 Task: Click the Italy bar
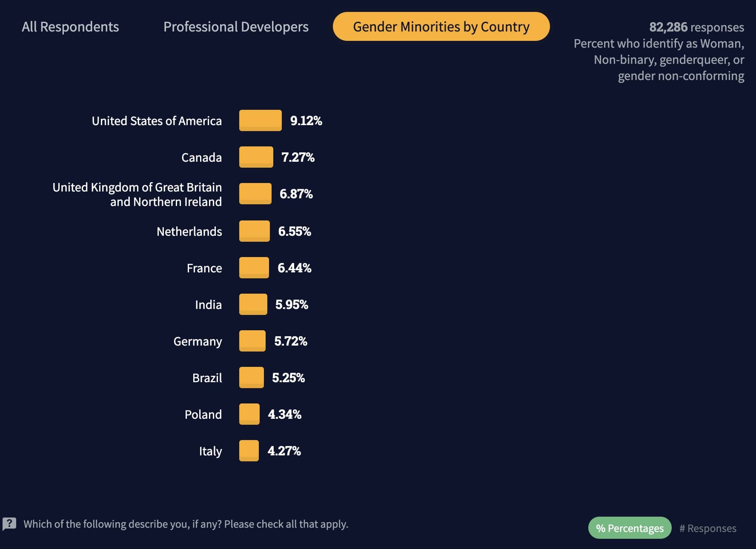(249, 451)
